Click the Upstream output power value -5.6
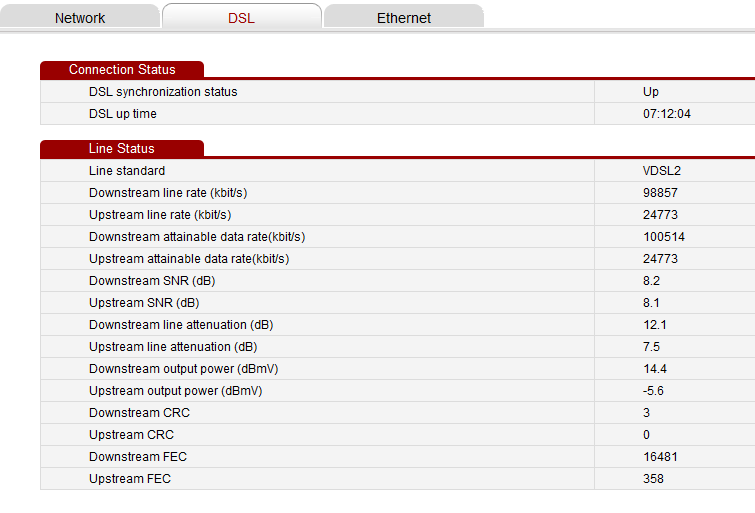The image size is (755, 513). (x=653, y=391)
